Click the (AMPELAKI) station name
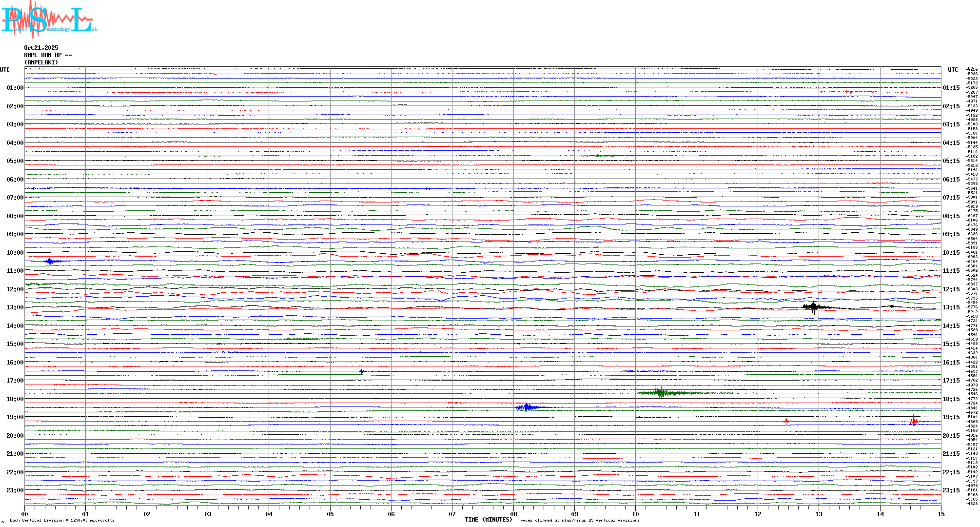 [x=41, y=62]
